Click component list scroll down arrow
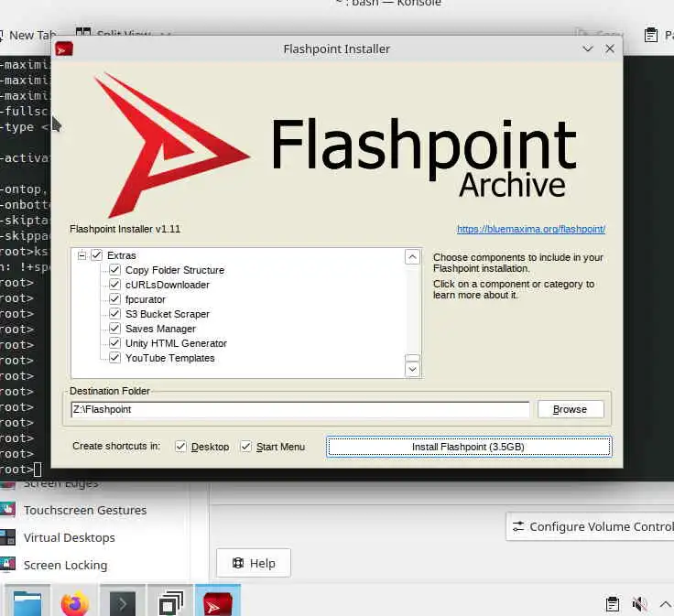This screenshot has height=616, width=674. (412, 370)
